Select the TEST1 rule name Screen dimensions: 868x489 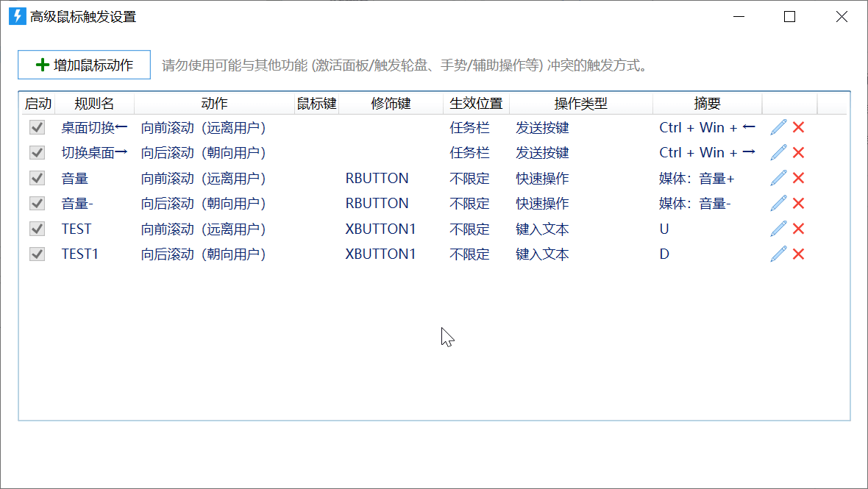79,254
